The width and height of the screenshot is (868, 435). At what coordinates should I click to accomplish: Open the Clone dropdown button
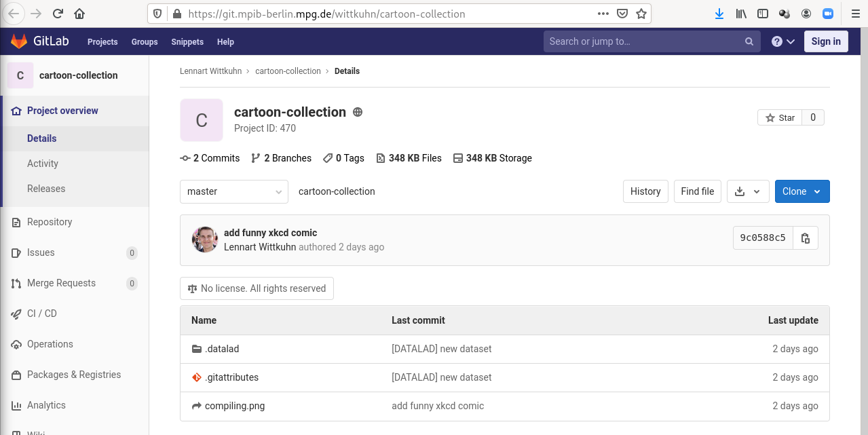click(801, 191)
